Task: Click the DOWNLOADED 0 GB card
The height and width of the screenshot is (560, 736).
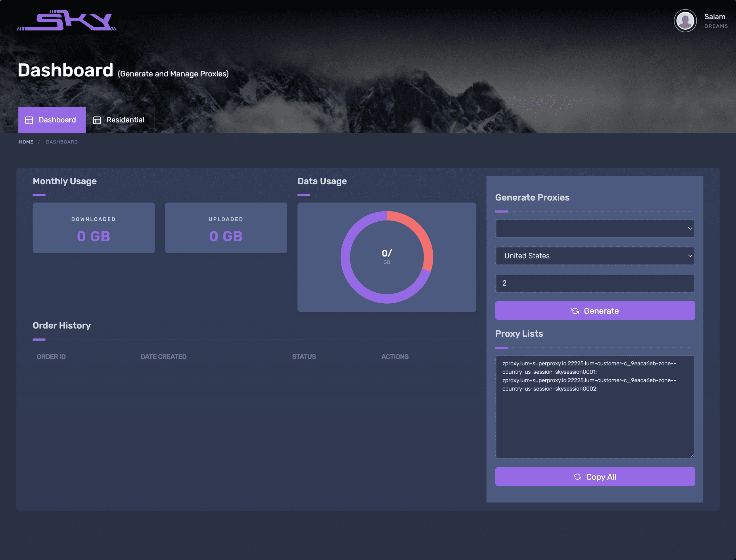Action: pos(93,228)
